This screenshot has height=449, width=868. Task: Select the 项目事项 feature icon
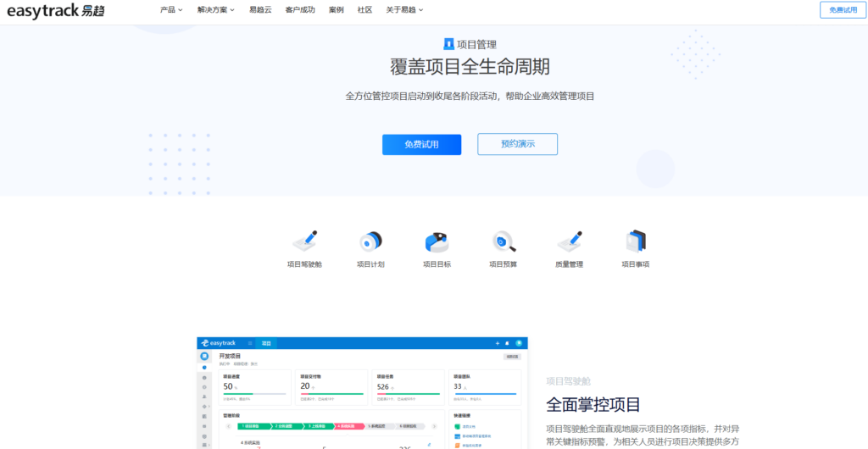click(x=635, y=241)
